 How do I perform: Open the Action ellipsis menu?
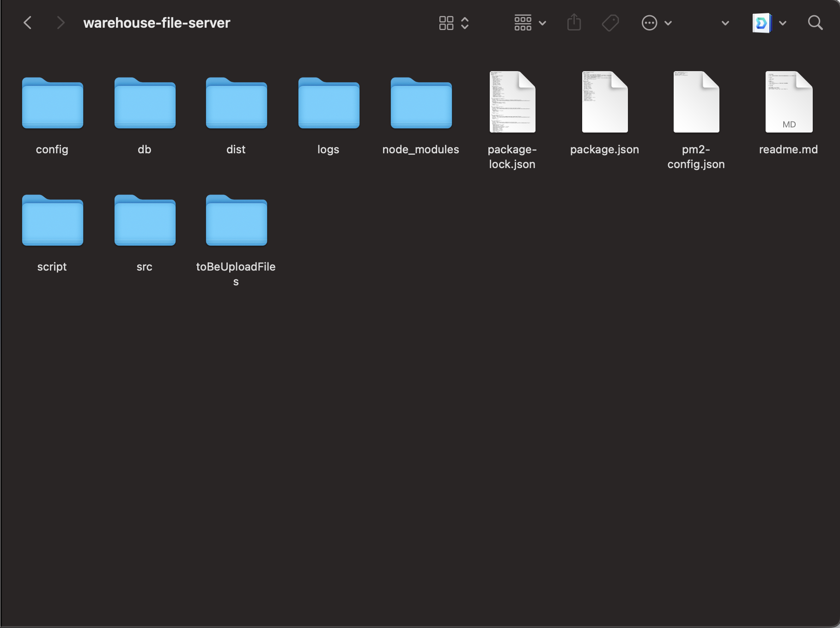tap(649, 23)
